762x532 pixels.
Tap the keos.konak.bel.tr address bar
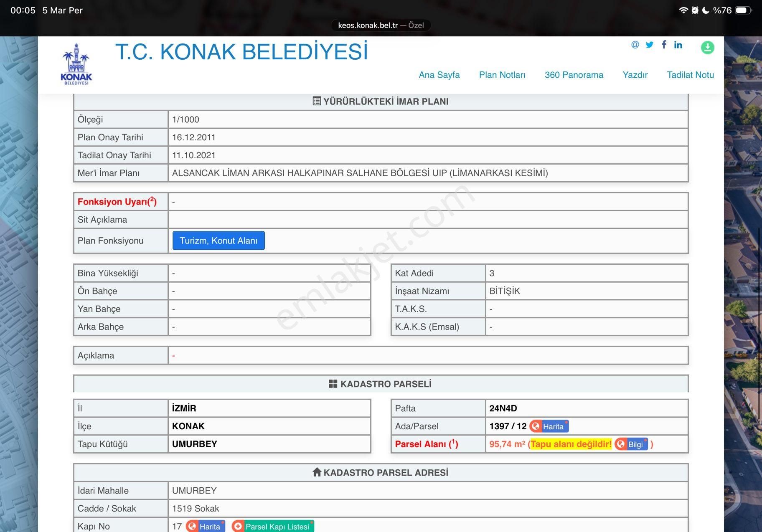tap(381, 25)
